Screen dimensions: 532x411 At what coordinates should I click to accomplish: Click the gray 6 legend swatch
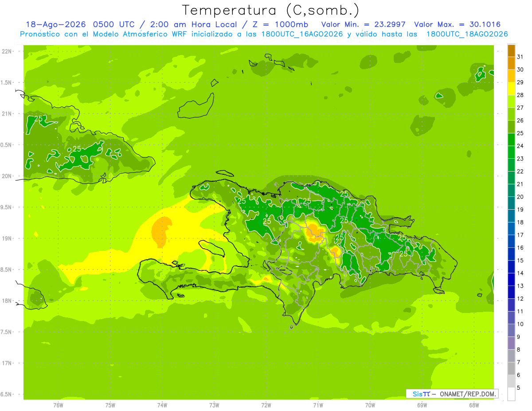click(x=511, y=368)
